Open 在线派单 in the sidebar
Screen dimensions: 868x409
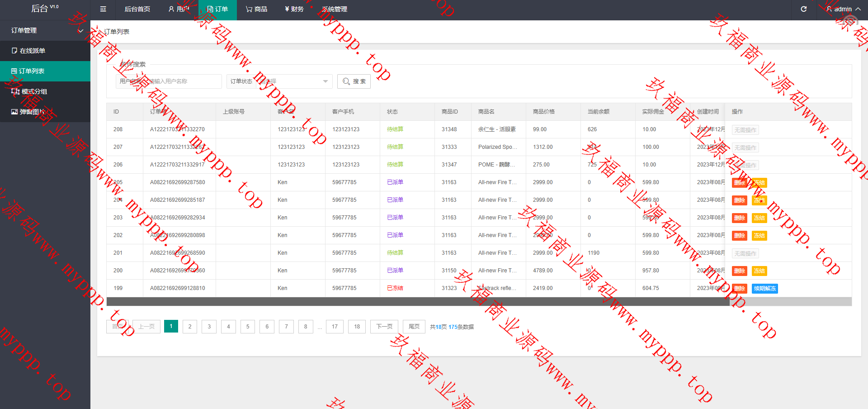point(32,51)
